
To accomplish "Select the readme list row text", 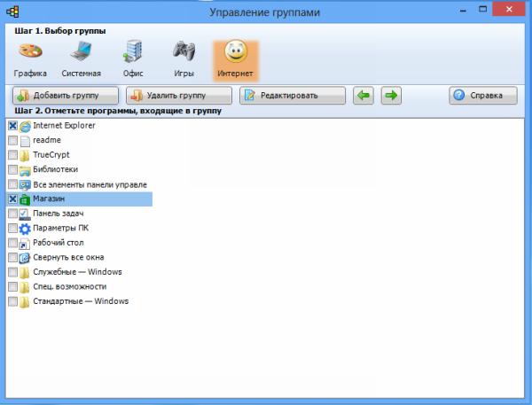I will point(47,140).
